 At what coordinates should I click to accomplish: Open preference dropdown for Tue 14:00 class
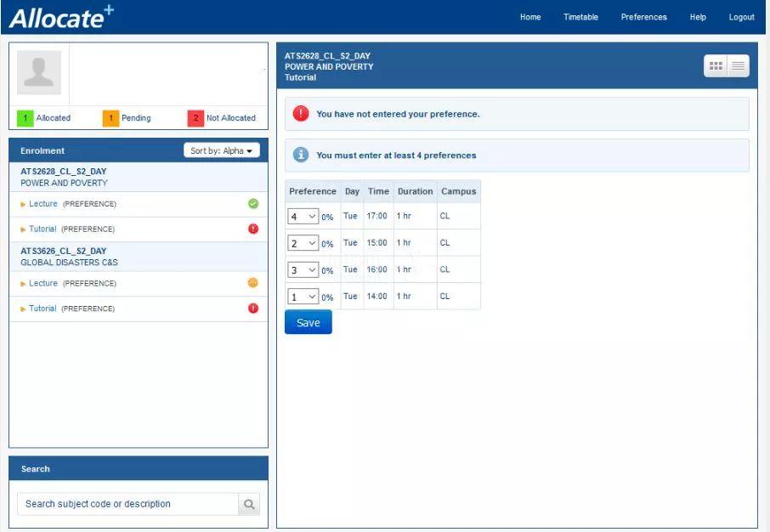303,297
